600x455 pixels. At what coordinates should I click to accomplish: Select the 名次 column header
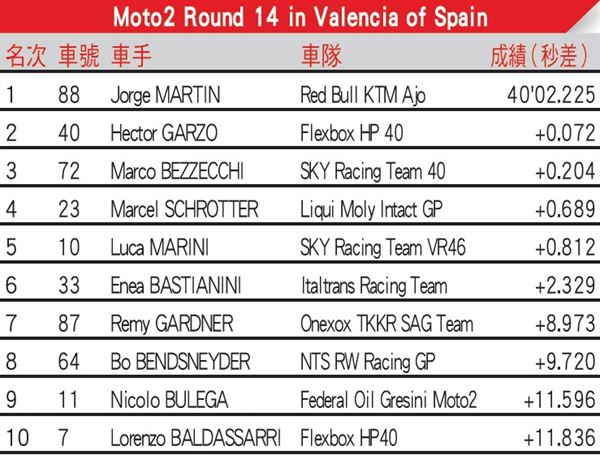26,56
